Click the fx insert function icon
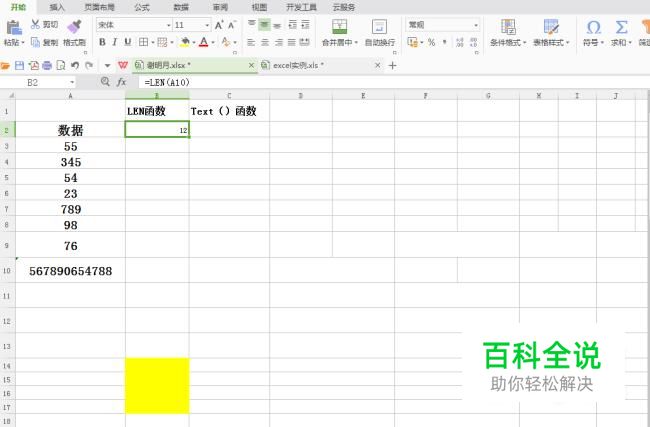Screen dimensions: 650x427 click(121, 82)
